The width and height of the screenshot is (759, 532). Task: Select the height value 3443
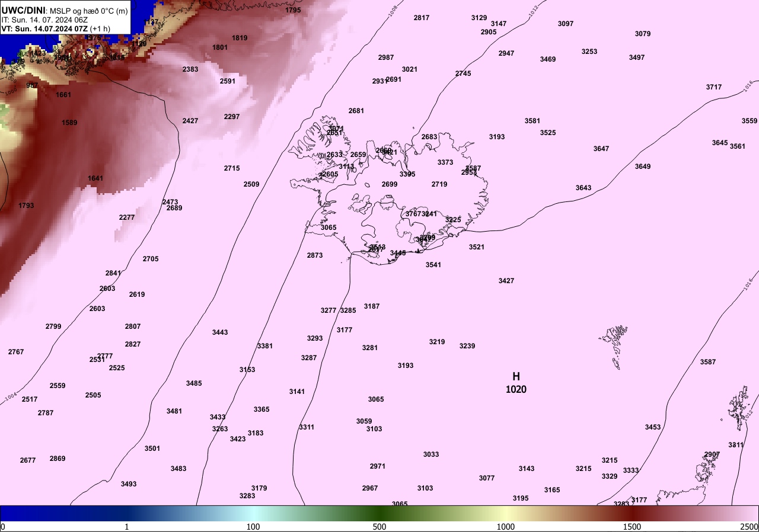point(220,332)
